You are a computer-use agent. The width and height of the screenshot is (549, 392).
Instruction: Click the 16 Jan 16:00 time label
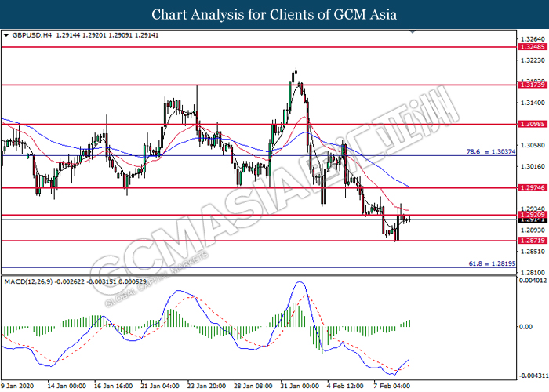113,386
